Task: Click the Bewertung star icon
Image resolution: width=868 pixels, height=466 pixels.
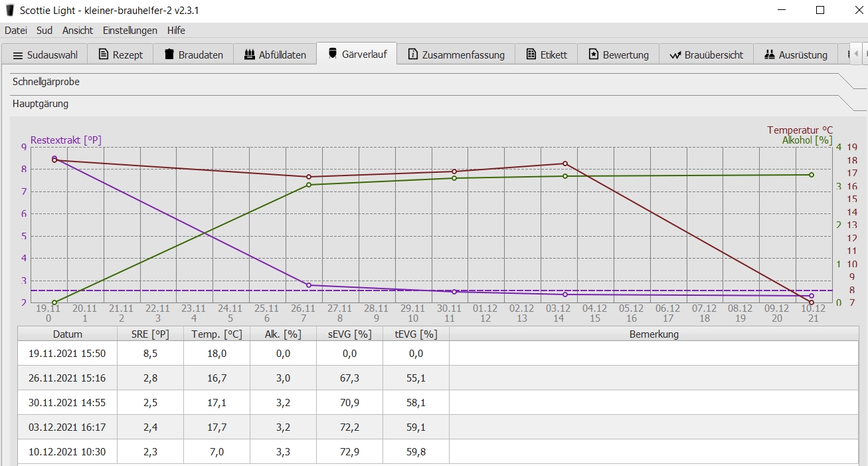Action: click(x=594, y=55)
